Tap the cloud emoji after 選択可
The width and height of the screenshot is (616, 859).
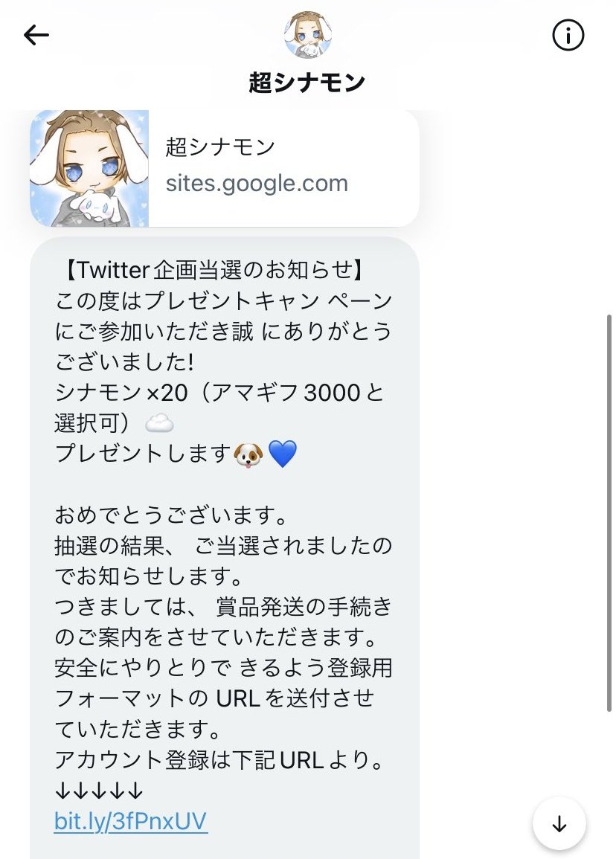point(159,423)
